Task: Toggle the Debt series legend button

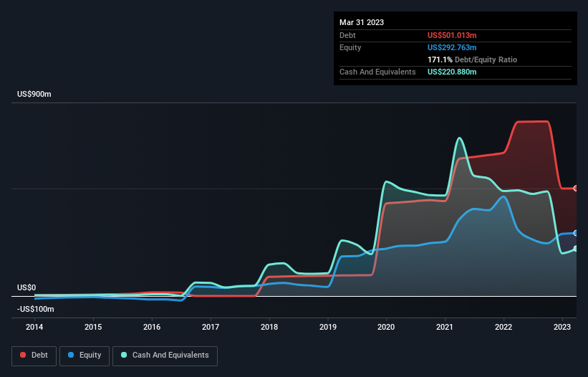Action: click(34, 355)
